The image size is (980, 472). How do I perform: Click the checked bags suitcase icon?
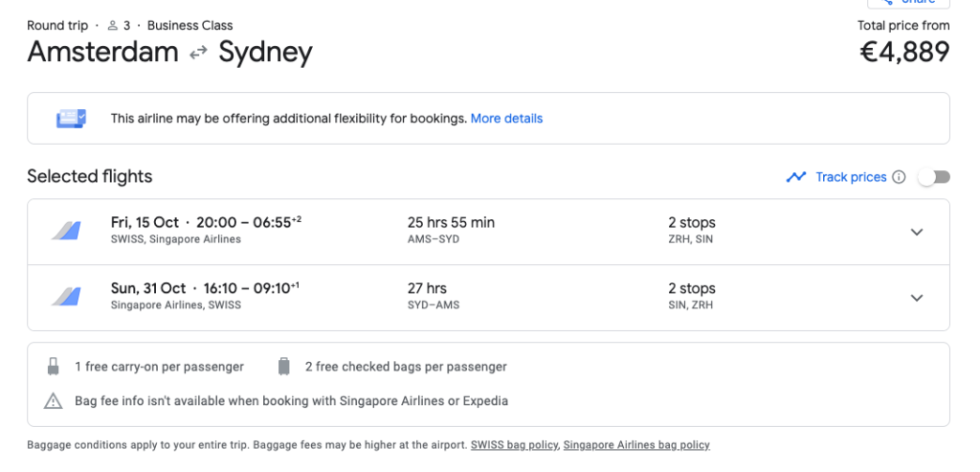[x=283, y=367]
